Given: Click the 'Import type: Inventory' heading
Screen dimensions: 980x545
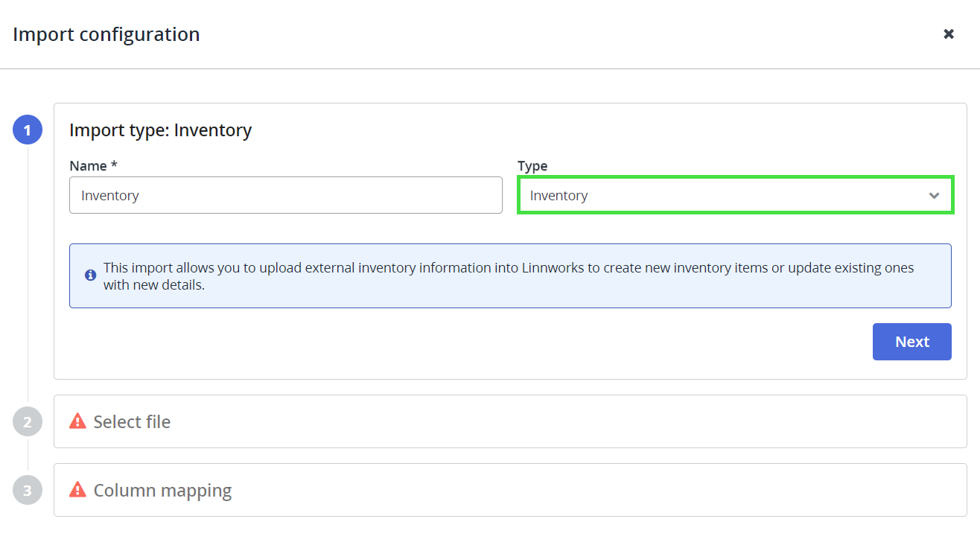Looking at the screenshot, I should 161,130.
